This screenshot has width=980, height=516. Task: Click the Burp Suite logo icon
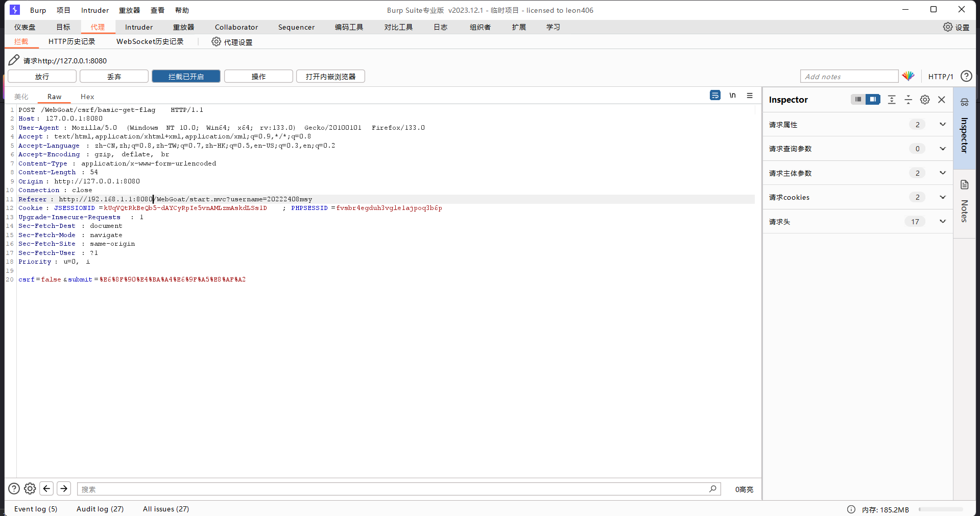pyautogui.click(x=15, y=10)
